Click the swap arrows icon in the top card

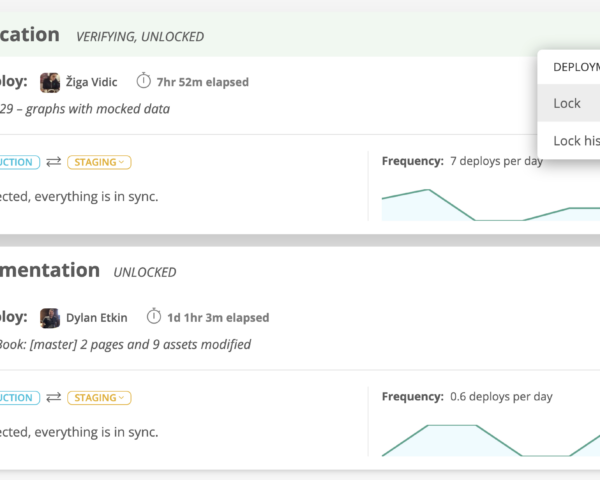[x=53, y=162]
